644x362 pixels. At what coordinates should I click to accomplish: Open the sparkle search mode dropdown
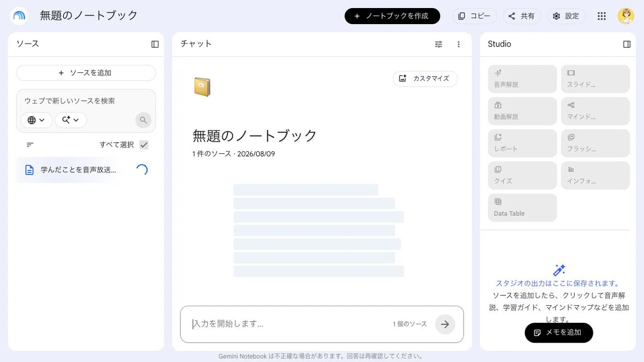71,120
